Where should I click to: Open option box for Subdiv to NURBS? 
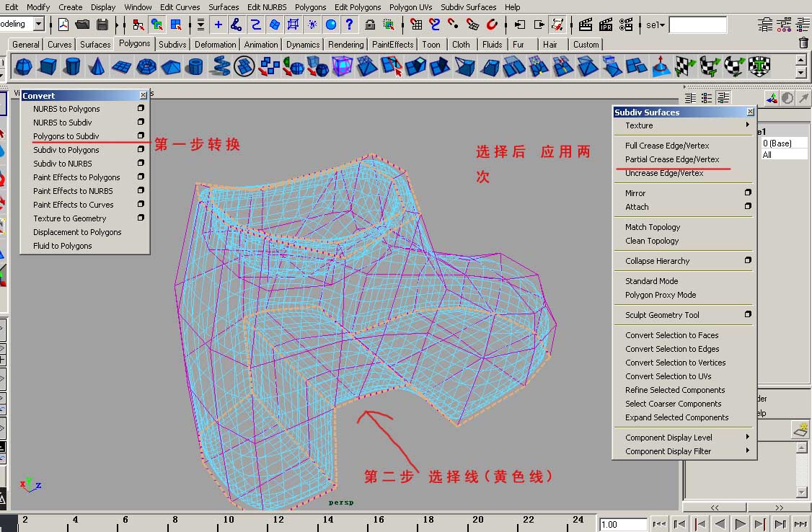point(141,163)
